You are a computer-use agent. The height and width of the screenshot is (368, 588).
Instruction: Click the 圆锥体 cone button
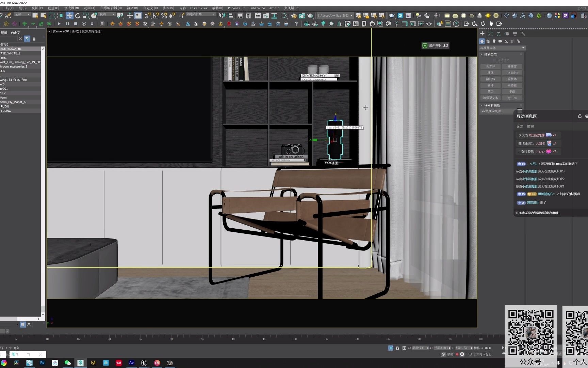tap(512, 66)
